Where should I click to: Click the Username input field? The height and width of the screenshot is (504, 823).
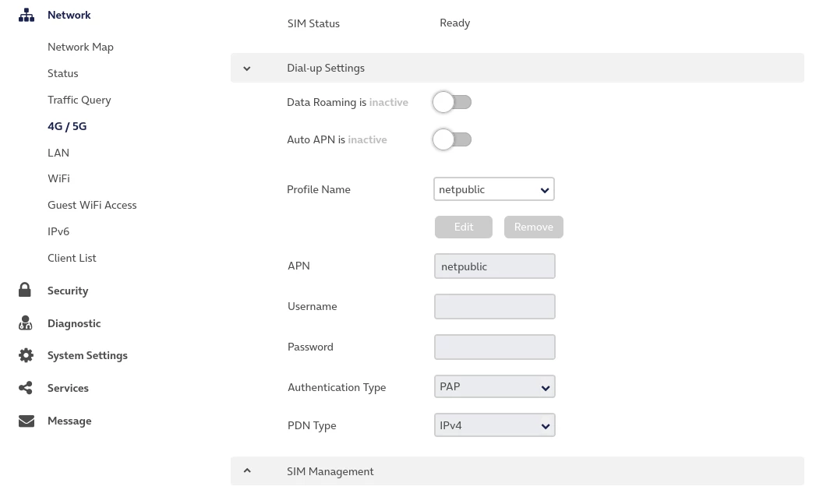pyautogui.click(x=494, y=307)
